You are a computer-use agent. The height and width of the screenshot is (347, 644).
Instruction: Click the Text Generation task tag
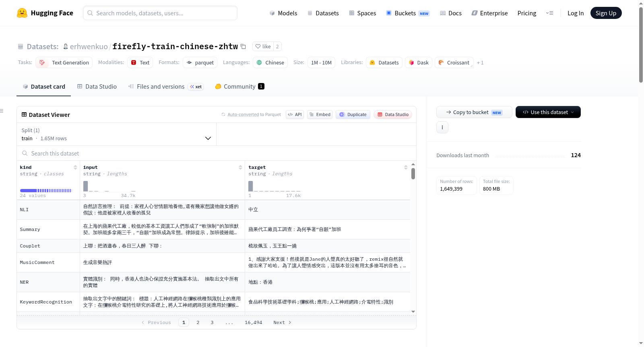(64, 62)
